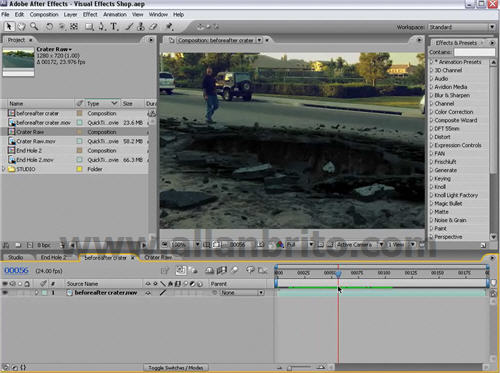This screenshot has height=373, width=500.
Task: Open the Brainstorm timeline button
Action: click(x=250, y=270)
